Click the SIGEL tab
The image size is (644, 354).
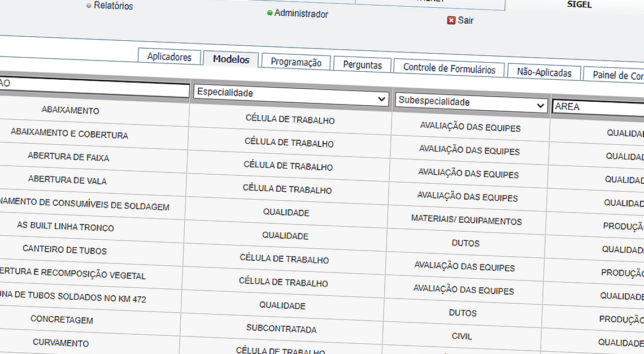tap(578, 3)
